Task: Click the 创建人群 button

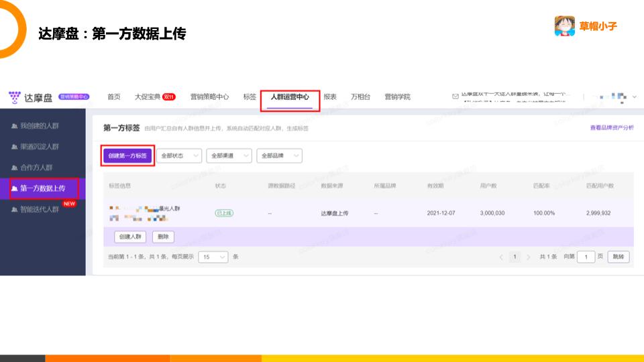Action: (130, 237)
